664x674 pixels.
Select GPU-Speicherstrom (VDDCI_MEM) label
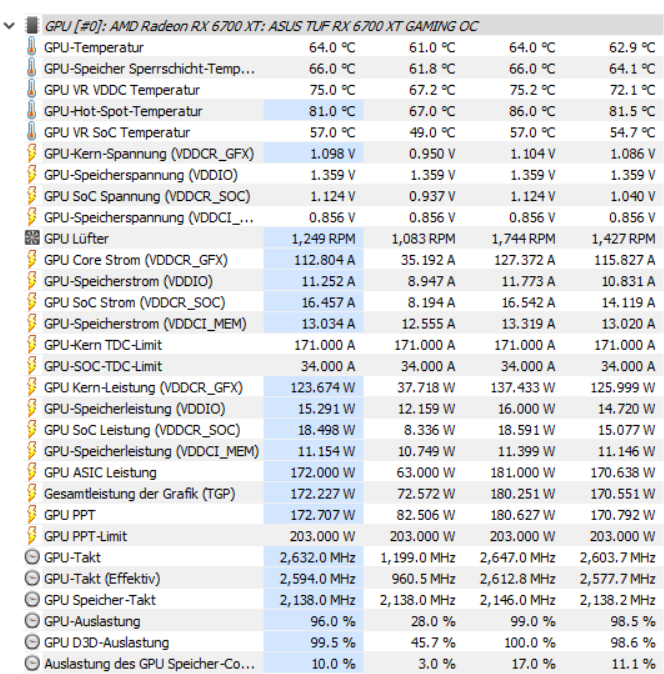pos(145,324)
